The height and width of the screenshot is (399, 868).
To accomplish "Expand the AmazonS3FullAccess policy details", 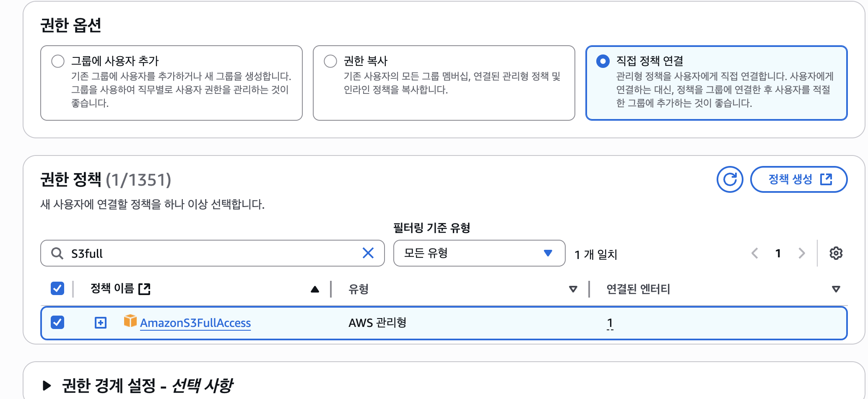I will coord(101,323).
